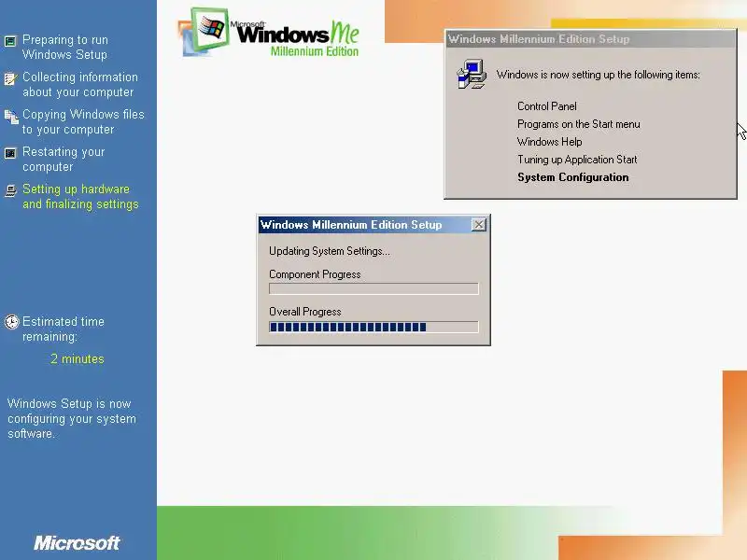Click the Restarting your computer icon
This screenshot has width=747, height=560.
click(10, 153)
